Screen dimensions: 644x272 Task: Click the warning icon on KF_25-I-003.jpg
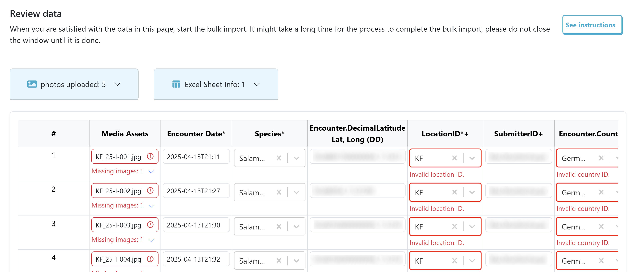[150, 225]
